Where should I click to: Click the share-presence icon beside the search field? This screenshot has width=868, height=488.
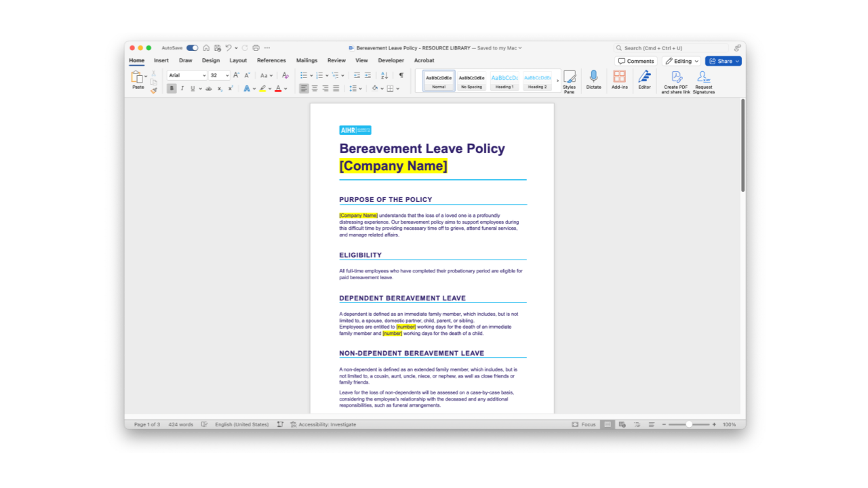pos(737,48)
